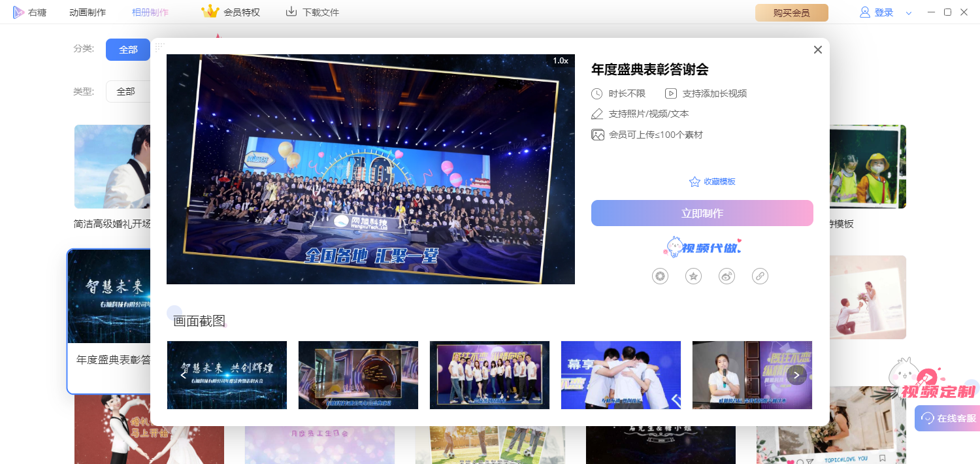Click the gold crown icon

[x=210, y=11]
